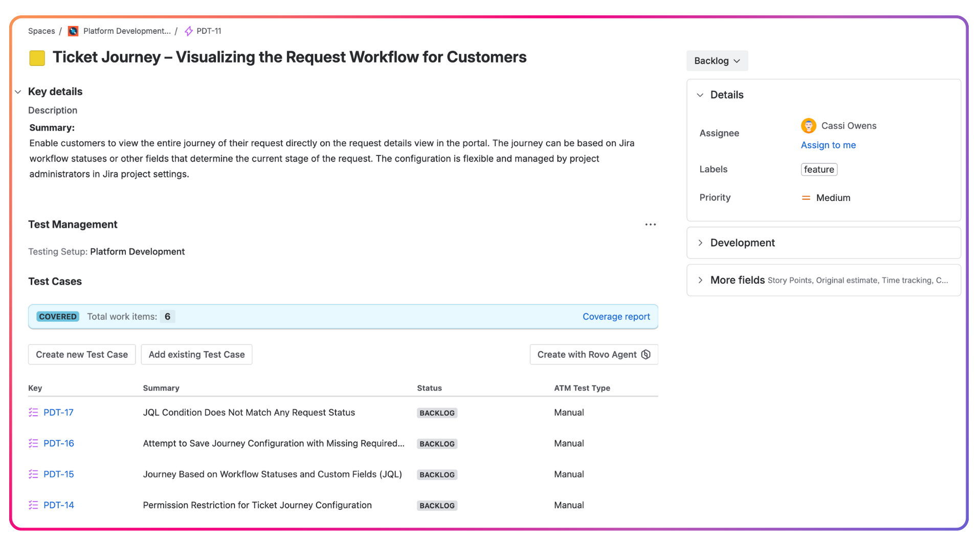Expand the Development panel
Screen dimensions: 980x544
(823, 243)
